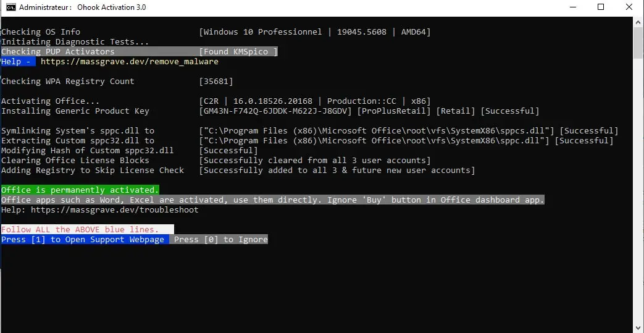Viewport: 644px width, 333px height.
Task: Click the 'Administrateur : Ohook Activation 3.0' title
Action: [83, 7]
